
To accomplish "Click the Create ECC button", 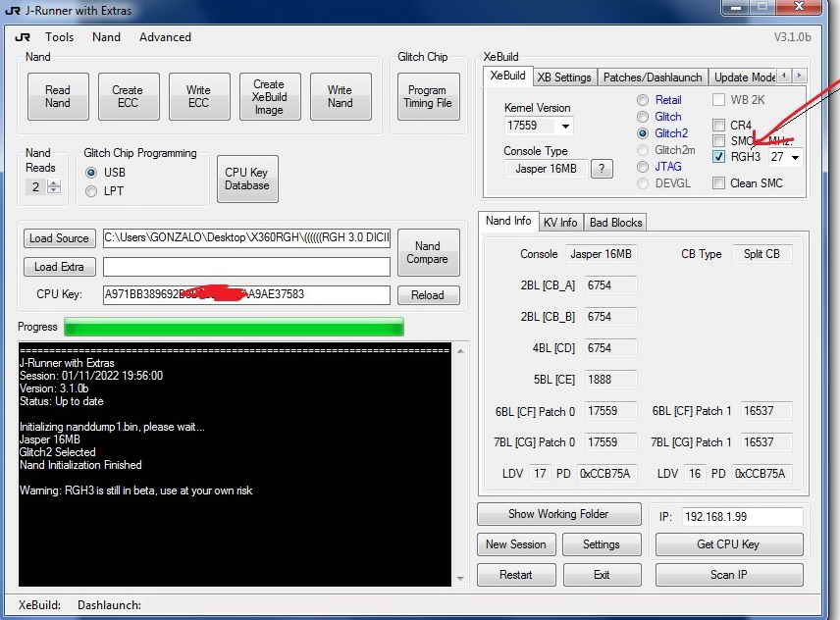I will coord(129,96).
